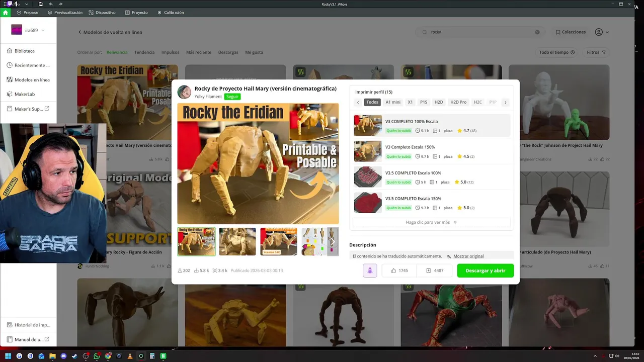Sort results by Descargas
This screenshot has width=644, height=362.
pos(228,52)
